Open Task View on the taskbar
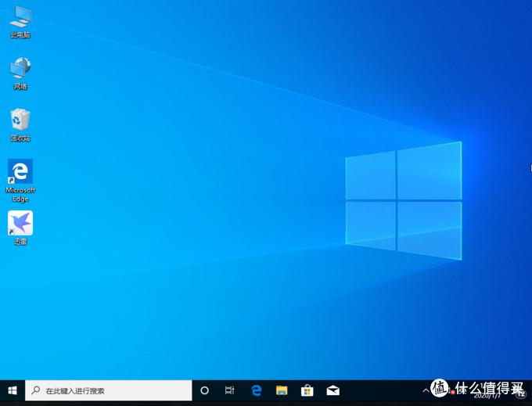This screenshot has height=406, width=532. pyautogui.click(x=229, y=390)
